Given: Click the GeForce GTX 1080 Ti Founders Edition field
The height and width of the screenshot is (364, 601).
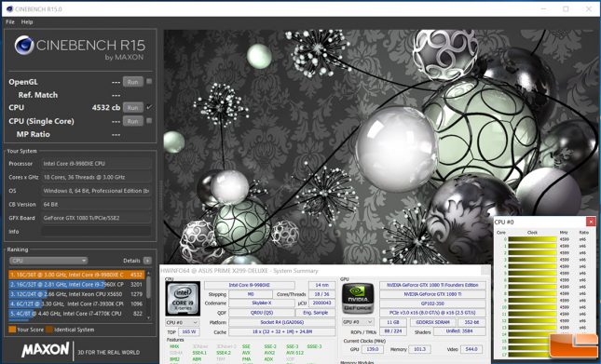Looking at the screenshot, I should coord(432,285).
